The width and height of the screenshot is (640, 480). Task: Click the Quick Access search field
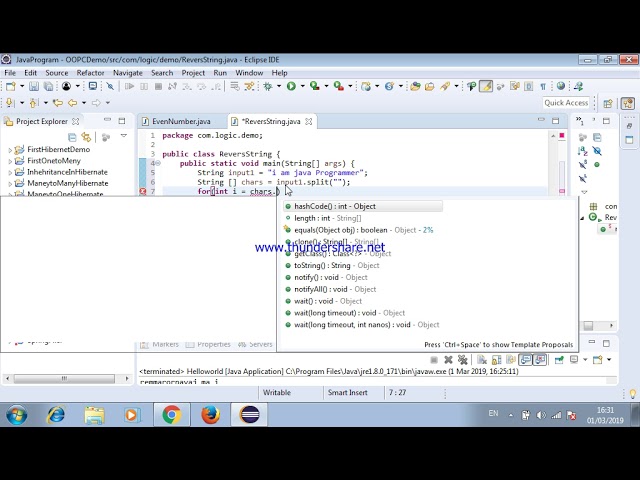click(566, 103)
